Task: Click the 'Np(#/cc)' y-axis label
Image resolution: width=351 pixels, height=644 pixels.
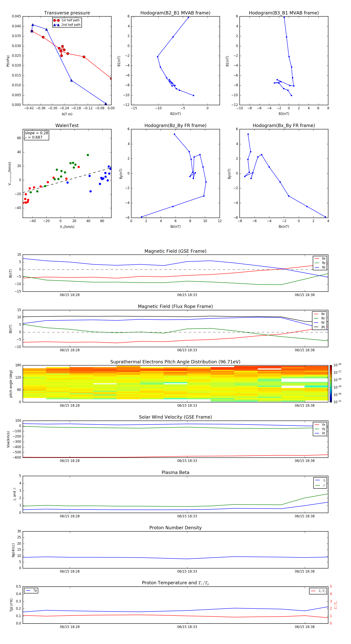Action: pyautogui.click(x=13, y=550)
